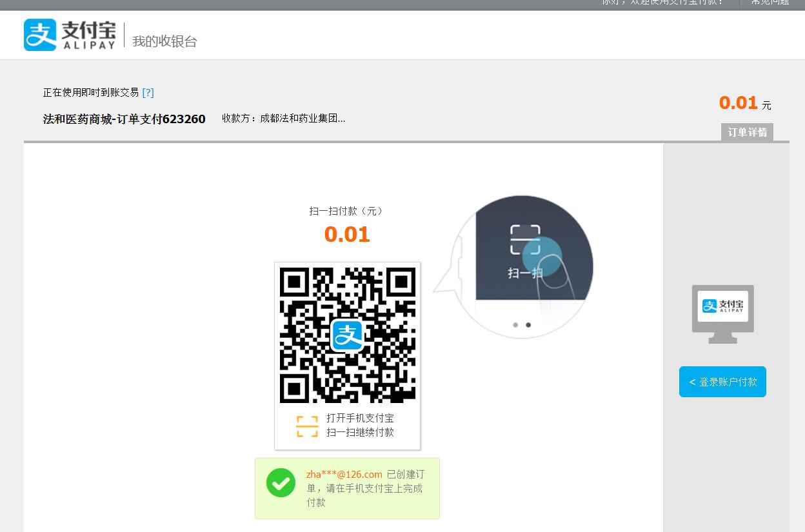Image resolution: width=805 pixels, height=532 pixels.
Task: Select the second carousel dot under scan illustration
Action: click(528, 325)
